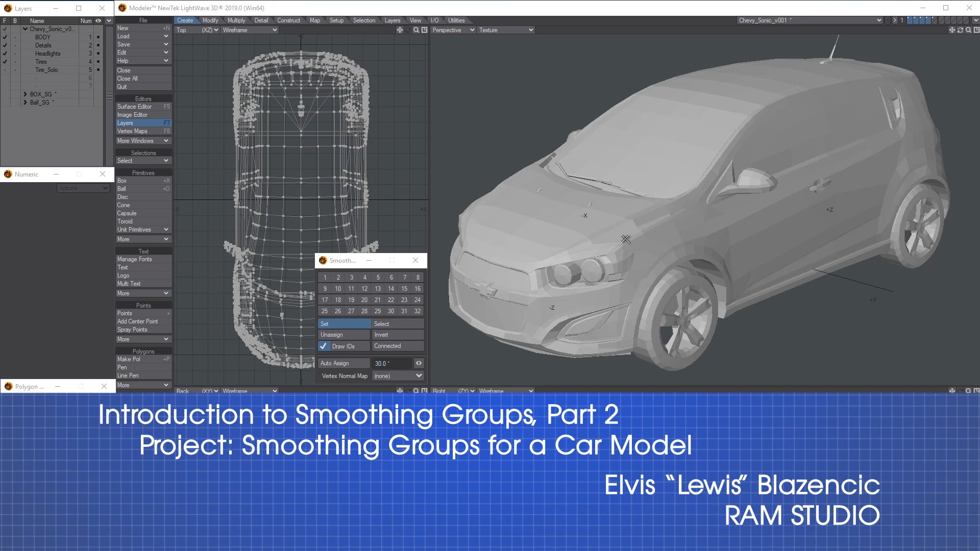Open the Utilities tab

pos(456,20)
